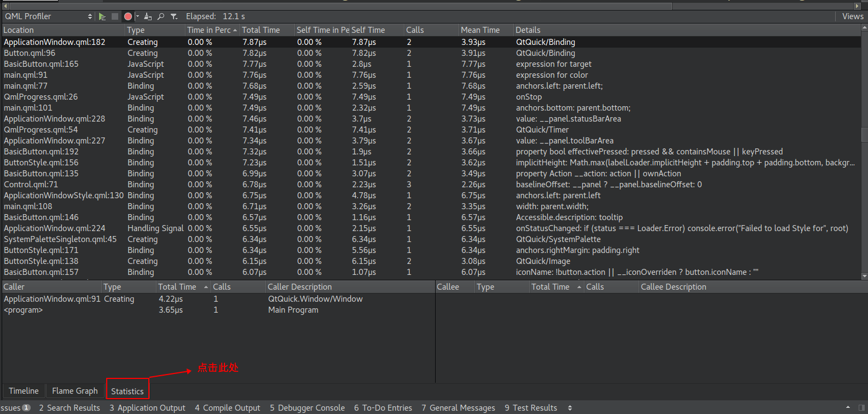Open the dropdown arrow beside the record button
The height and width of the screenshot is (414, 868).
[x=137, y=16]
